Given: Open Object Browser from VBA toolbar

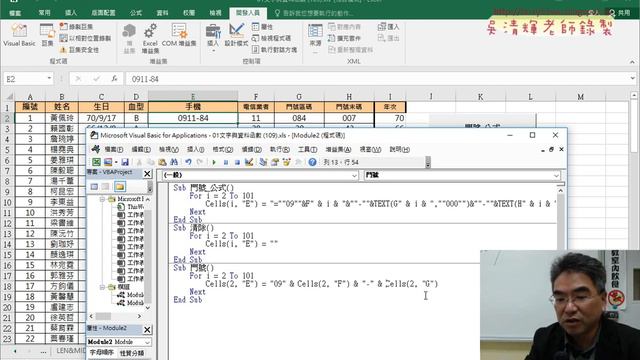Looking at the screenshot, I should [287, 162].
